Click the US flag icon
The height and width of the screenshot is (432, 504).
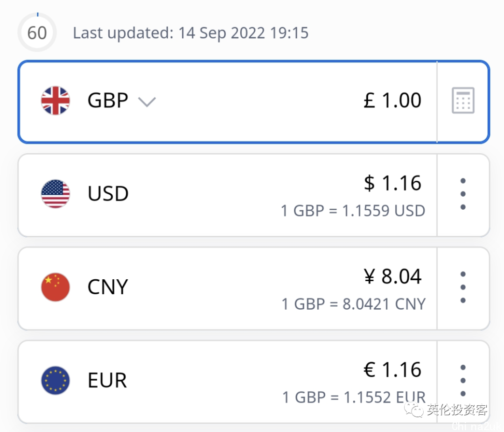coord(55,194)
